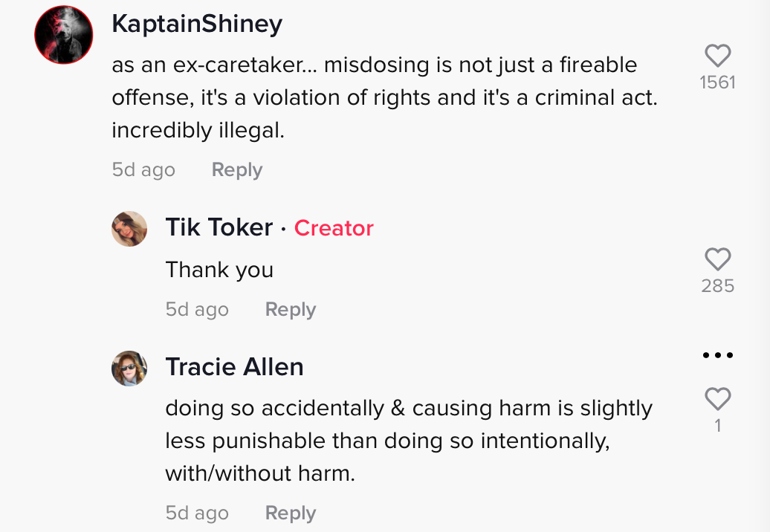Like Tracie Allen's reply

[717, 399]
